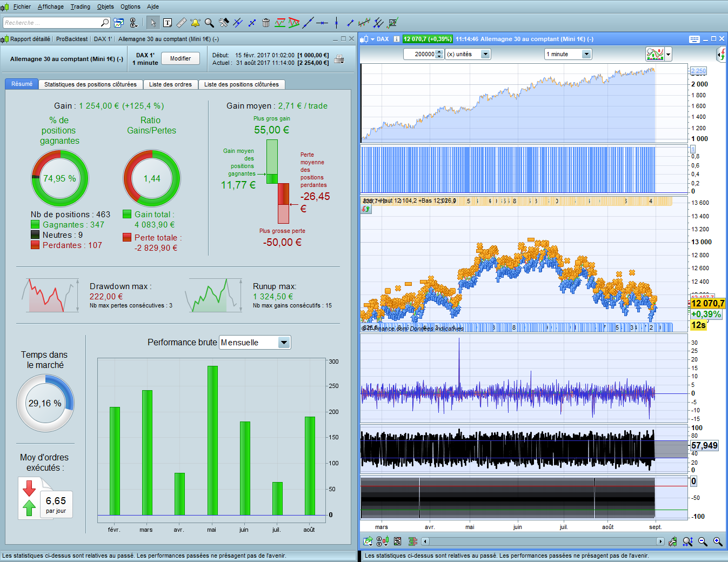Viewport: 728px width, 562px height.
Task: Open the Trading menu
Action: point(80,6)
